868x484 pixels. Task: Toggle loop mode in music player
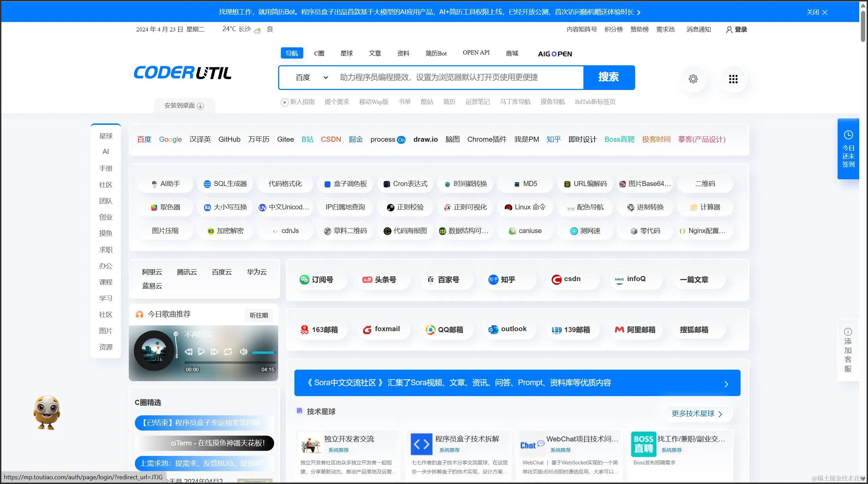pyautogui.click(x=228, y=352)
